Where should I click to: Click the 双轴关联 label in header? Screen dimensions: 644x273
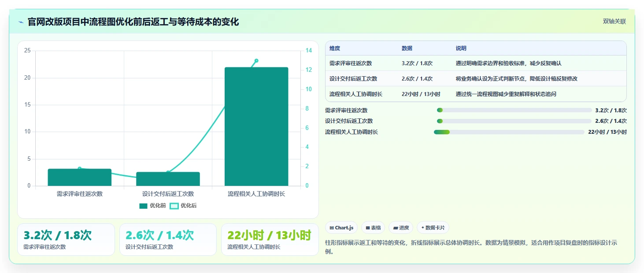(x=614, y=22)
